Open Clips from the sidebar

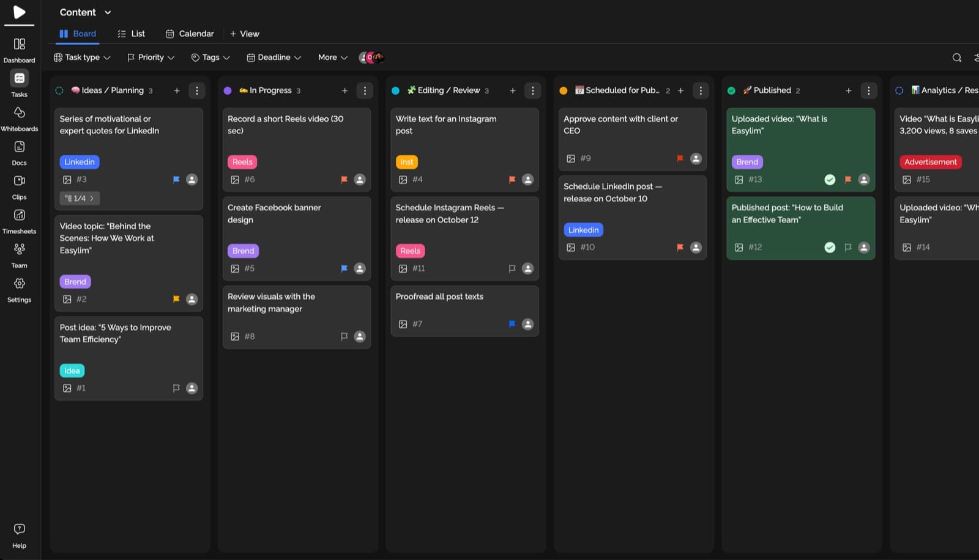[x=19, y=187]
